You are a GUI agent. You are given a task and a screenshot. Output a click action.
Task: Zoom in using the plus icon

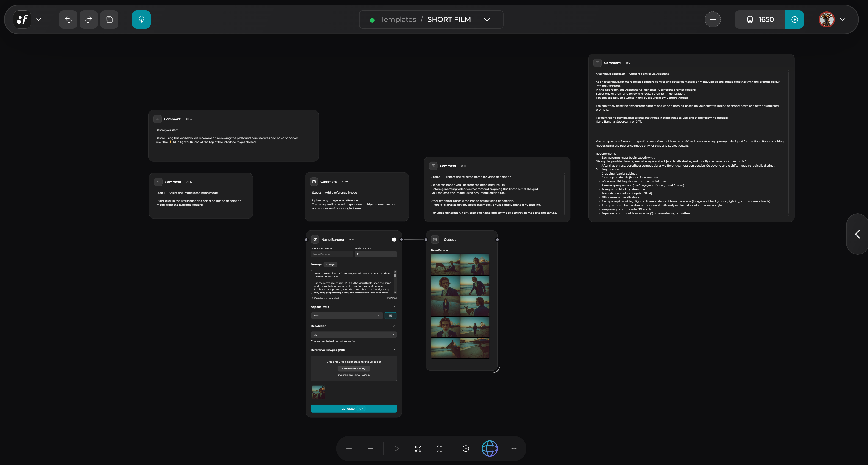[x=349, y=449]
